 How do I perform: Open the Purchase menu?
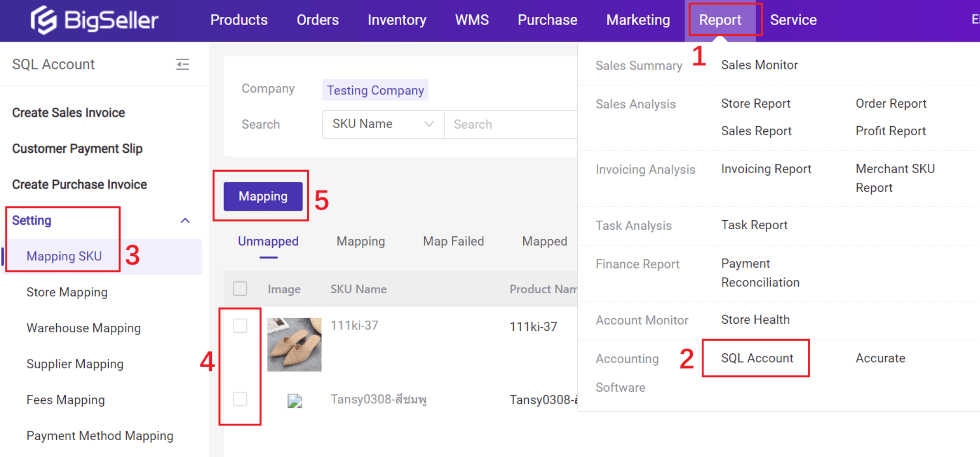pyautogui.click(x=548, y=20)
